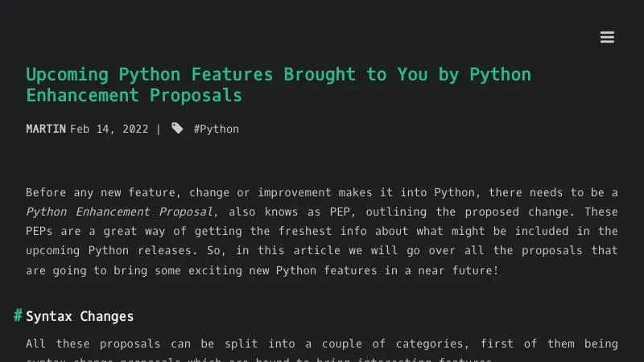Follow the #Python tag link

pos(216,129)
